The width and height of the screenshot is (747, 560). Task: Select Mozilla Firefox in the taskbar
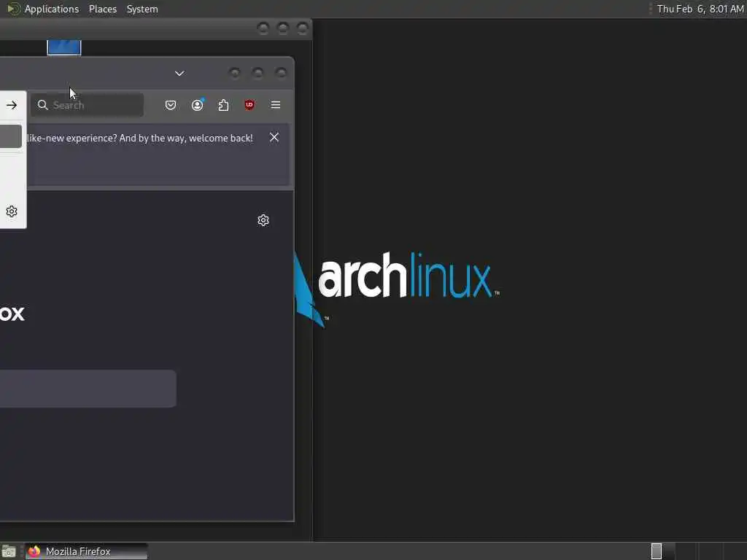tap(86, 551)
